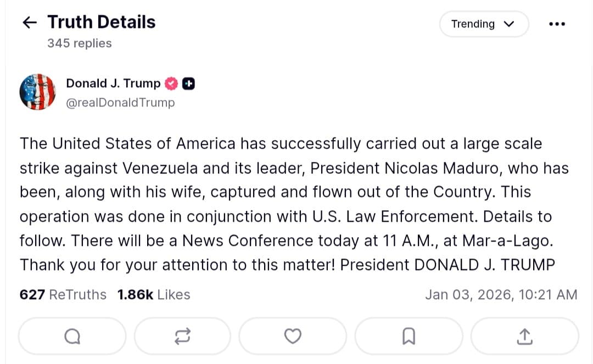
Task: Open more actions from the ellipsis menu
Action: click(557, 23)
